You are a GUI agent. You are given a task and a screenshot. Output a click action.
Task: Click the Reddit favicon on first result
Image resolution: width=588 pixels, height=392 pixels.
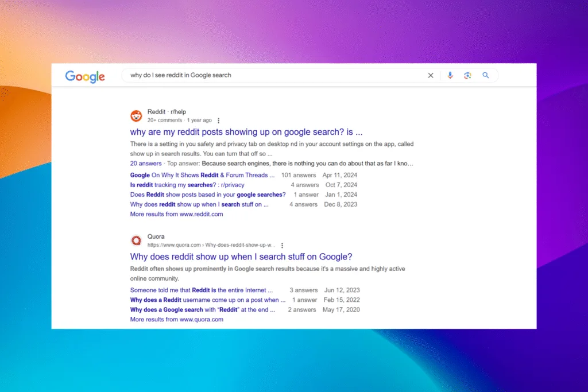pos(136,116)
